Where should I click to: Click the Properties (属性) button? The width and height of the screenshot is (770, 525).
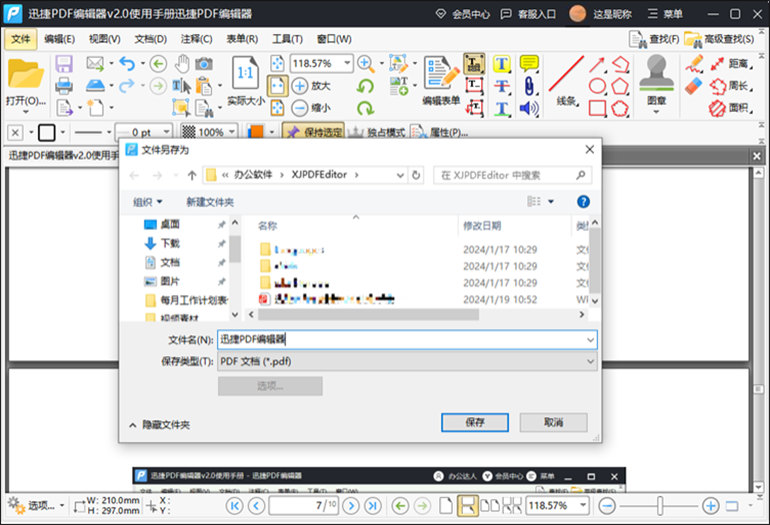coord(440,132)
